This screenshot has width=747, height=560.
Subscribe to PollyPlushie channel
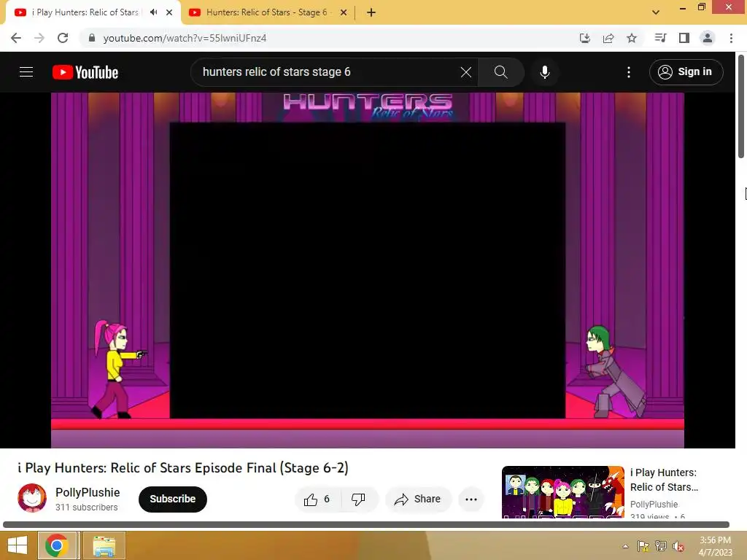click(172, 499)
